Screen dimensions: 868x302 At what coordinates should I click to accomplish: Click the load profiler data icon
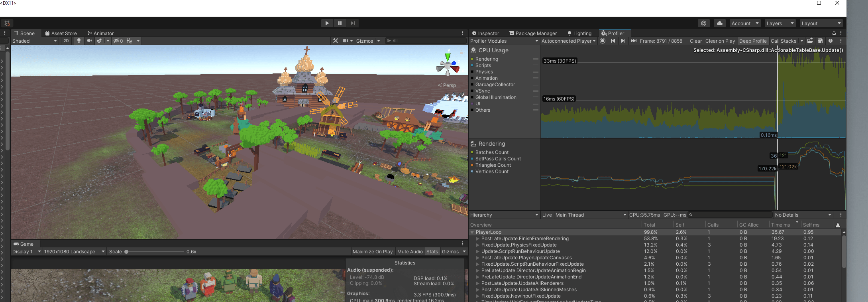click(810, 41)
